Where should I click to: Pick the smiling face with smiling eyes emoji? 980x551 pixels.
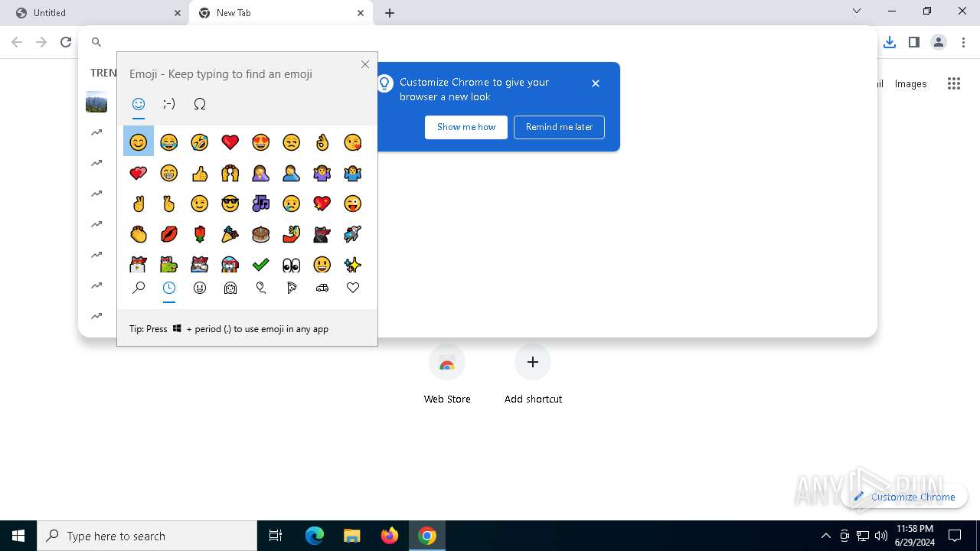tap(139, 142)
